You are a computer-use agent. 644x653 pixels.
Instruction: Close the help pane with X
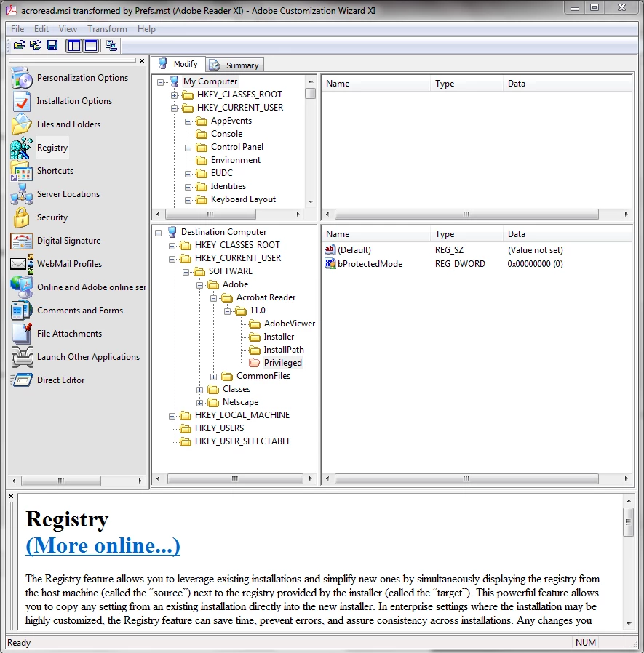click(x=11, y=497)
